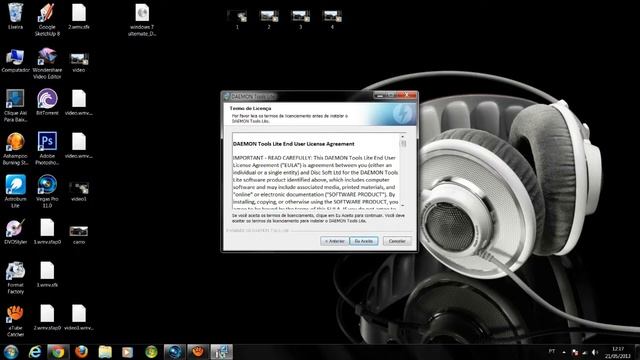The image size is (640, 360).
Task: Launch Internet Explorer from the taskbar
Action: (x=35, y=351)
